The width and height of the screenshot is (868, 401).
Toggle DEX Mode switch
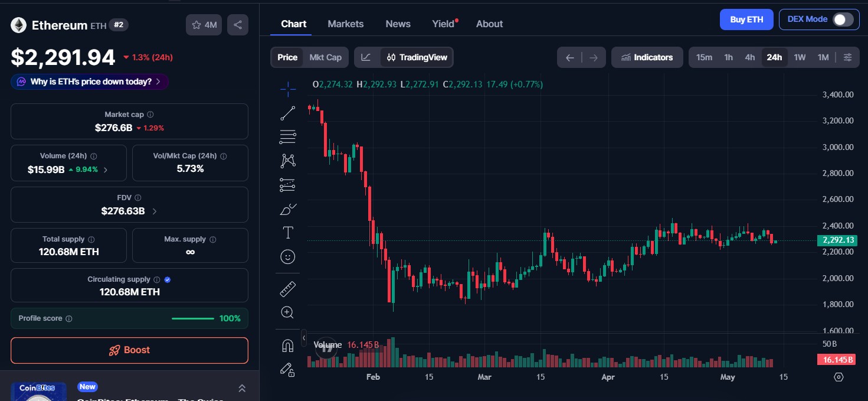tap(843, 19)
